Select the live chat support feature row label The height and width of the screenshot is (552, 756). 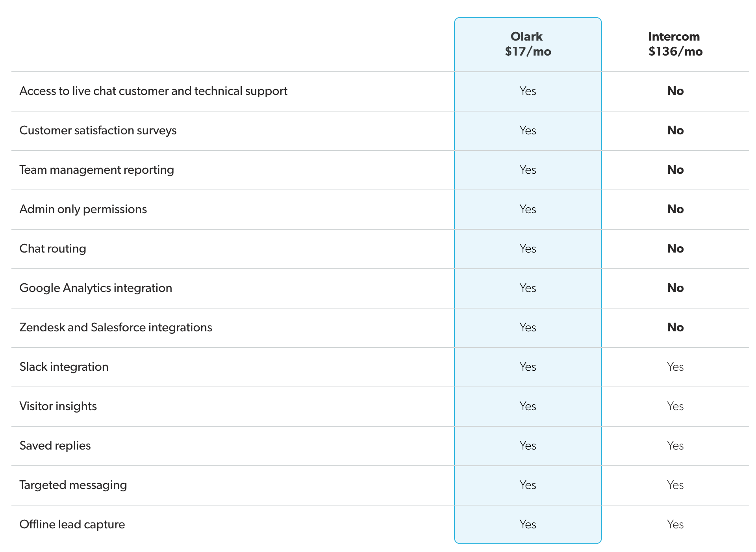point(153,91)
